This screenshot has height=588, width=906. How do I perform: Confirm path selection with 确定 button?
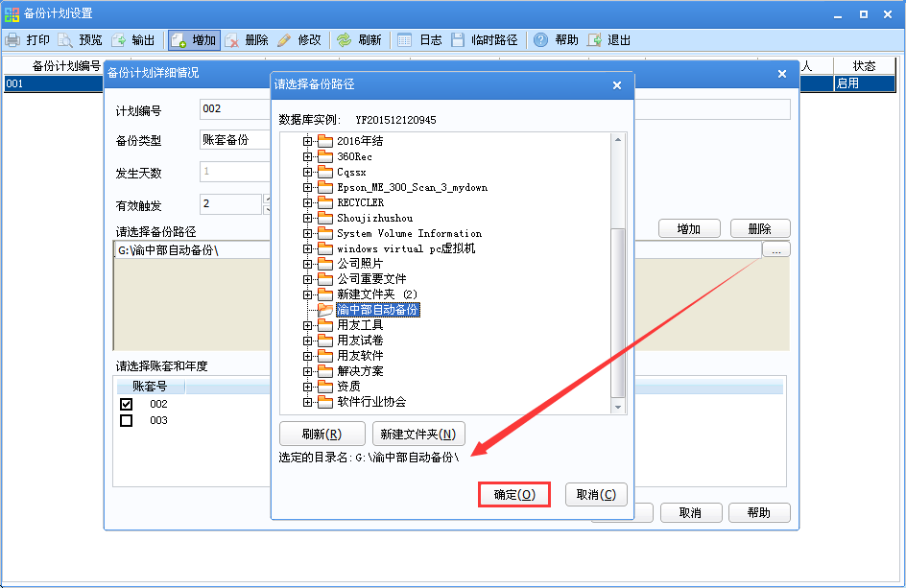514,494
